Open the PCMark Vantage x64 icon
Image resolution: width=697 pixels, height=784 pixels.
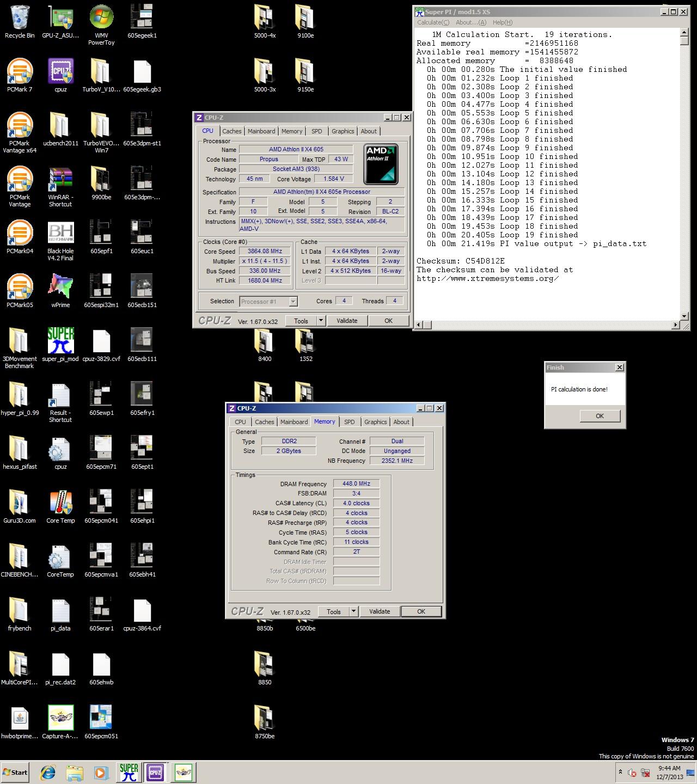tap(20, 133)
